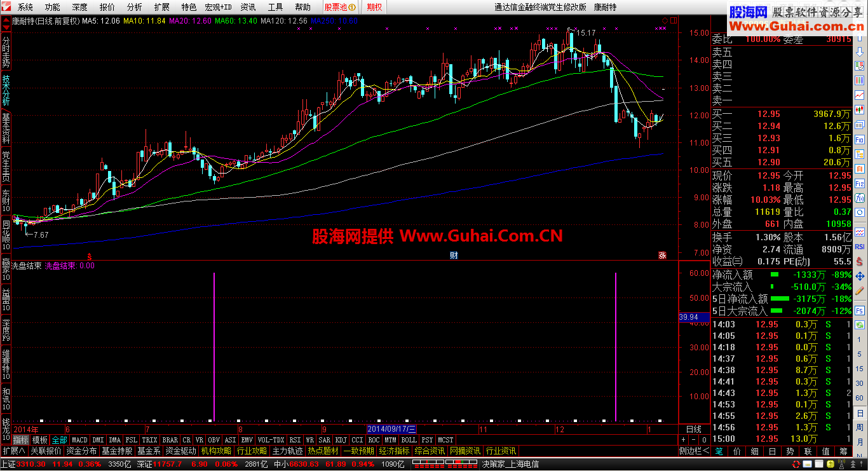This screenshot has height=471, width=868.
Task: Click the red dollar sign icon
Action: click(860, 261)
